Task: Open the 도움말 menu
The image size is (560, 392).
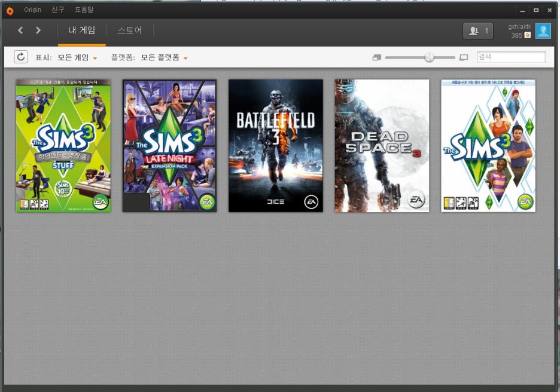Action: click(x=84, y=10)
